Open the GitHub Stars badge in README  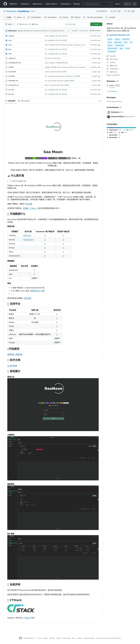pos(76,158)
